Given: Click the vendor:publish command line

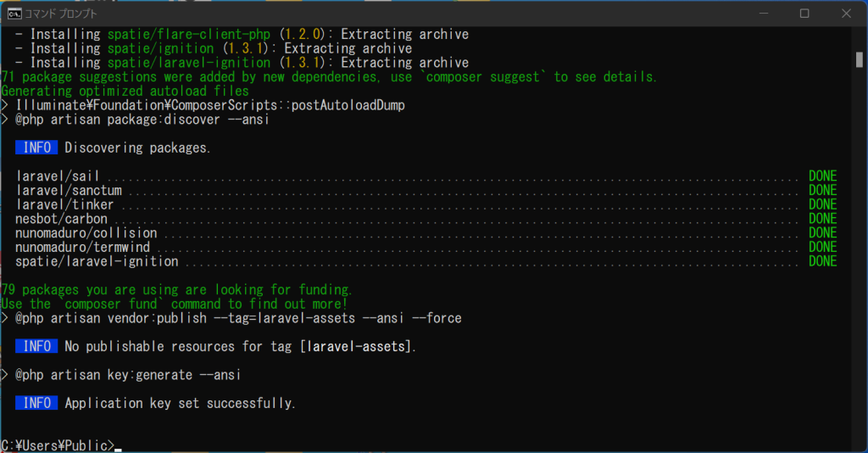Looking at the screenshot, I should (238, 318).
